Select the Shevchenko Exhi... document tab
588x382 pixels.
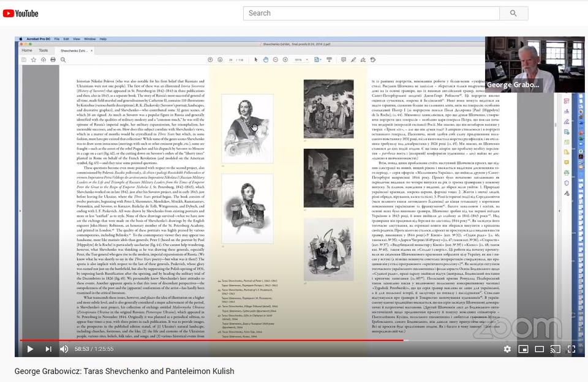coord(73,51)
